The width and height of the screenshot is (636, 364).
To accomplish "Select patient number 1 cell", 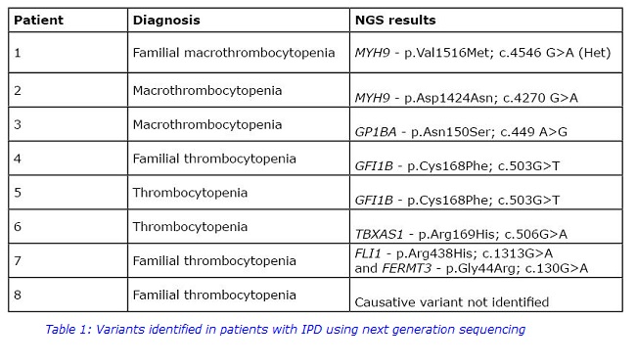I will coord(68,53).
